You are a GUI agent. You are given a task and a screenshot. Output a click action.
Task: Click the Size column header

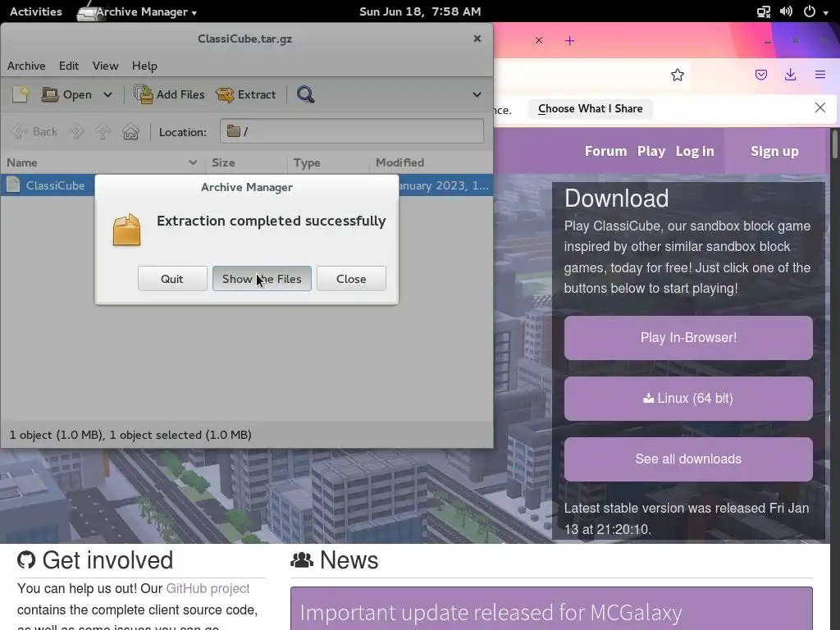[x=247, y=163]
